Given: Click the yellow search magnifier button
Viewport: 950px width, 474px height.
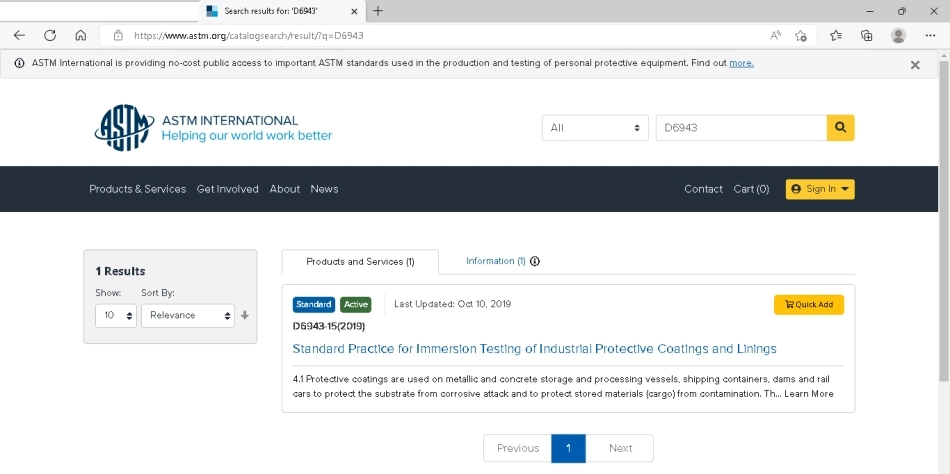Looking at the screenshot, I should 840,128.
